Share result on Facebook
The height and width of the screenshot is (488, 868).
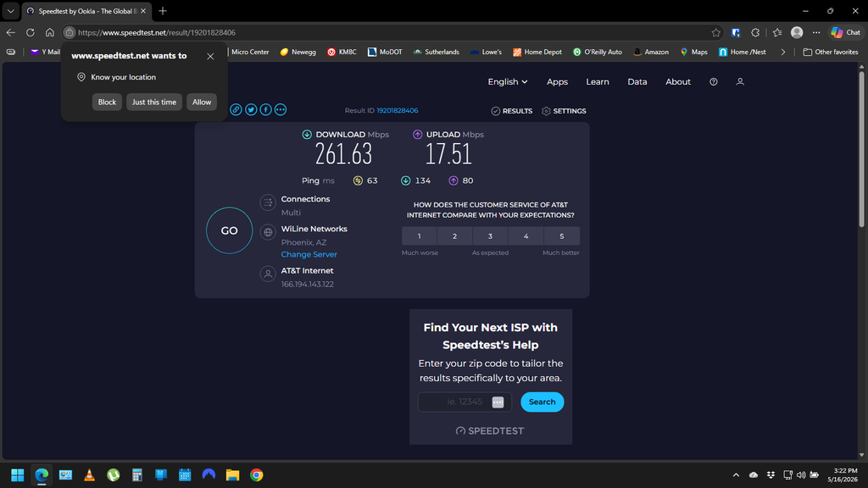(265, 109)
